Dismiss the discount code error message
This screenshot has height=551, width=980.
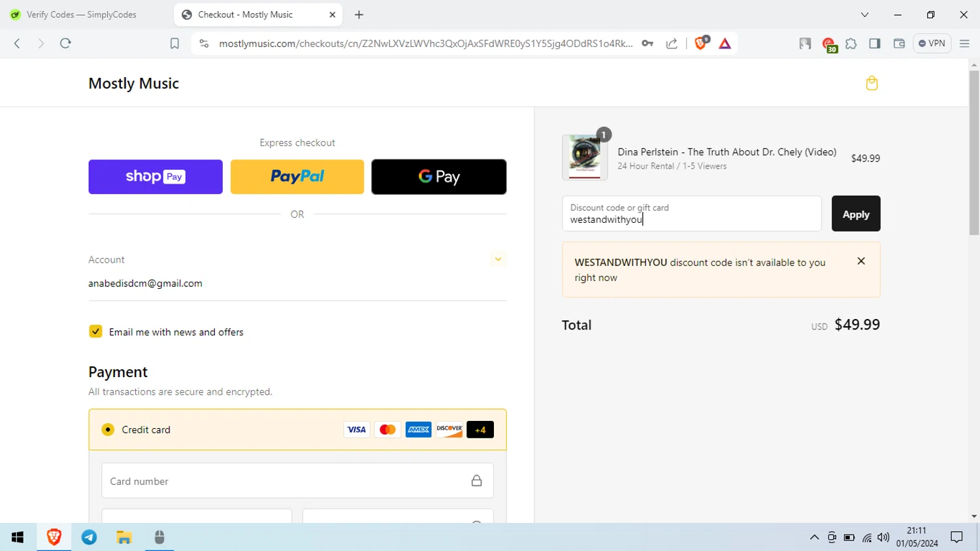coord(861,261)
